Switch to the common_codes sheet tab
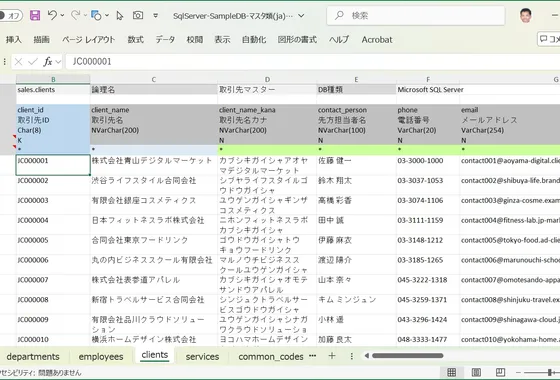Image resolution: width=560 pixels, height=380 pixels. 271,356
